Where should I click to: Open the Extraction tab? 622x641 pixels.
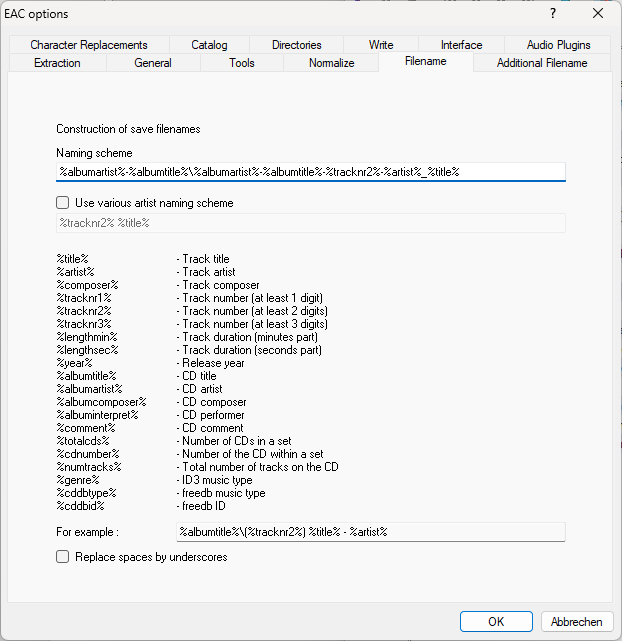point(57,63)
